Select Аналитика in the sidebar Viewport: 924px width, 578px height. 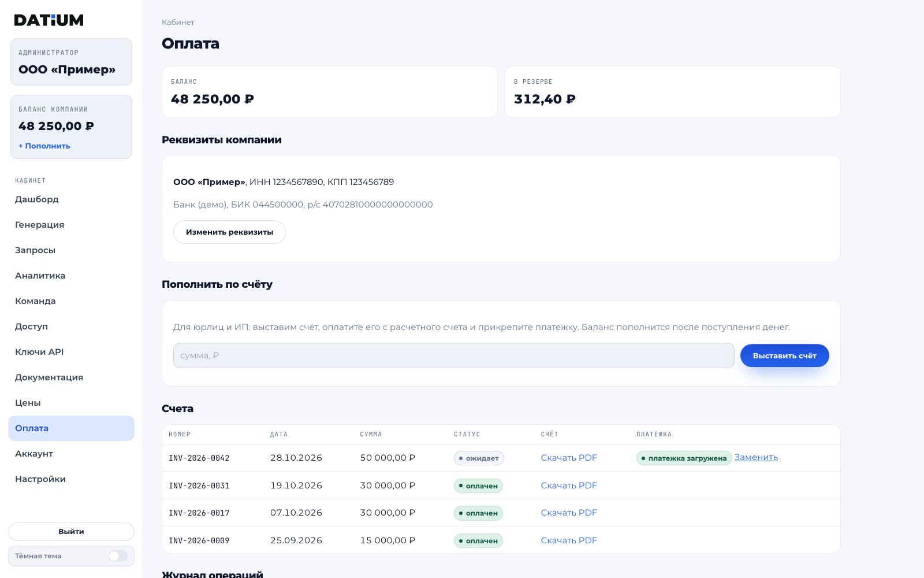[71, 276]
